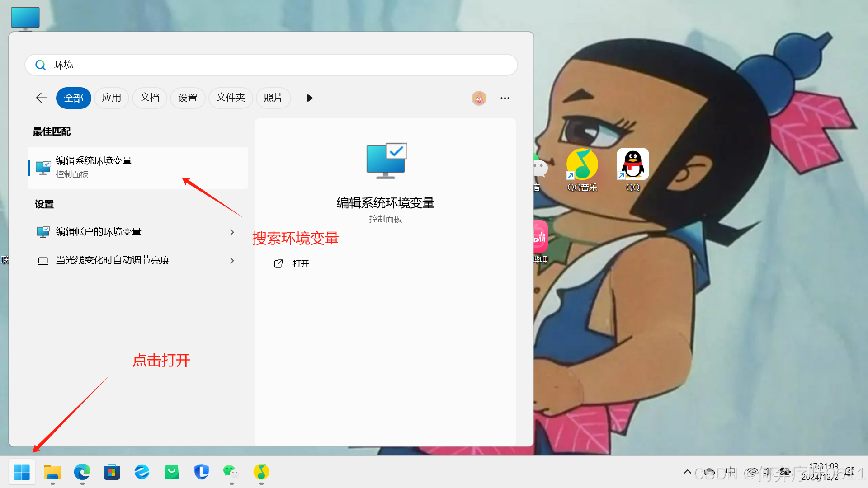
Task: Click 打开 to open environment variables
Action: [300, 264]
